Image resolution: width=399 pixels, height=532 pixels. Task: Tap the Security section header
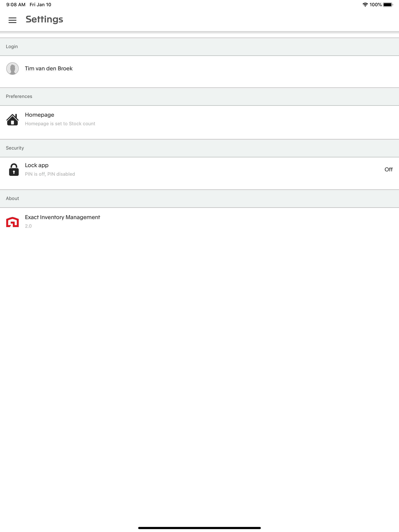[x=199, y=148]
